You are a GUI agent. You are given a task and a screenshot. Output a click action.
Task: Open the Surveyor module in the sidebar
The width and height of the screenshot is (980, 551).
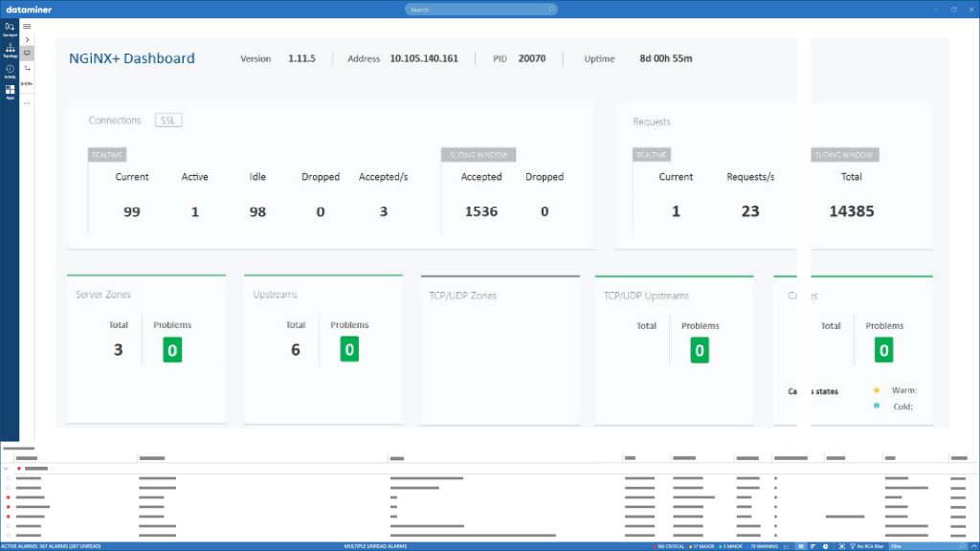click(10, 30)
